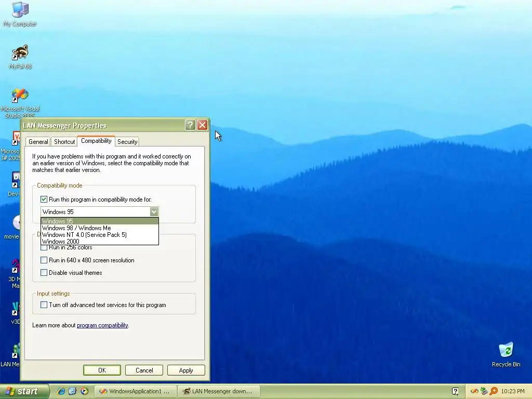Switch to LAN Messenger download taskbar window
This screenshot has height=399, width=532.
point(219,391)
